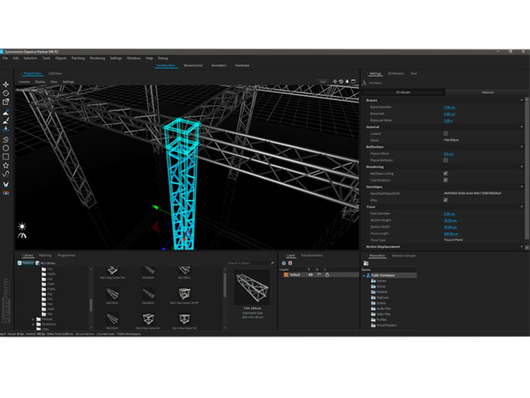
Task: Select the circle shape tool
Action: coord(6,148)
